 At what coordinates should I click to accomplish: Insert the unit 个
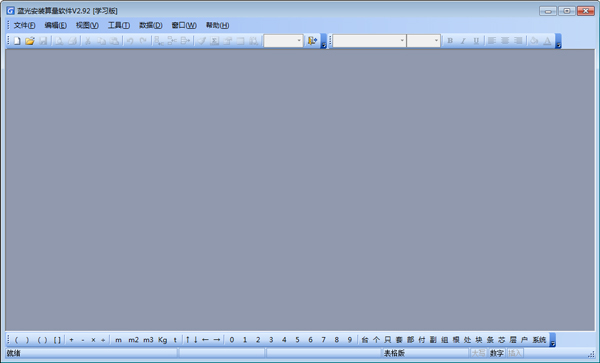pyautogui.click(x=376, y=340)
